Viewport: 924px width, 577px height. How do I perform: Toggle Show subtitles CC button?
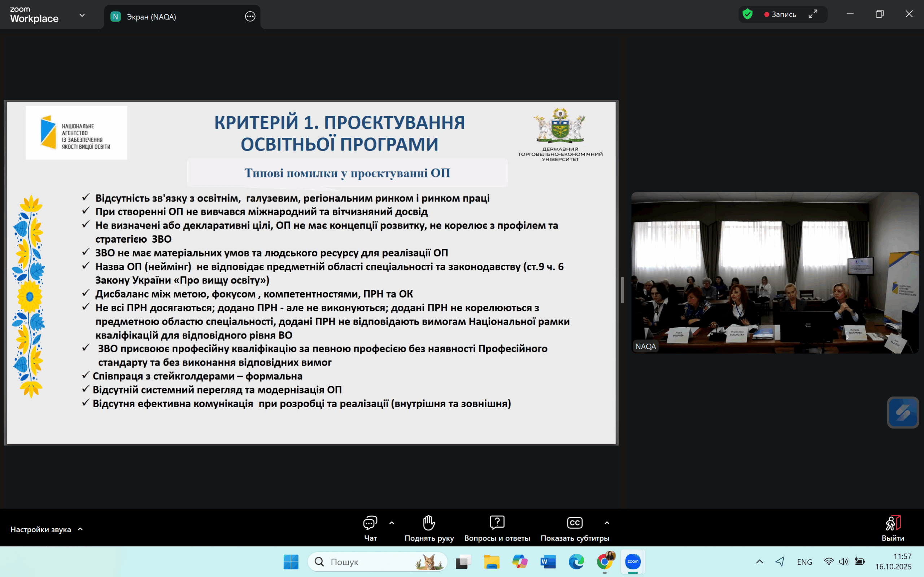(x=575, y=523)
